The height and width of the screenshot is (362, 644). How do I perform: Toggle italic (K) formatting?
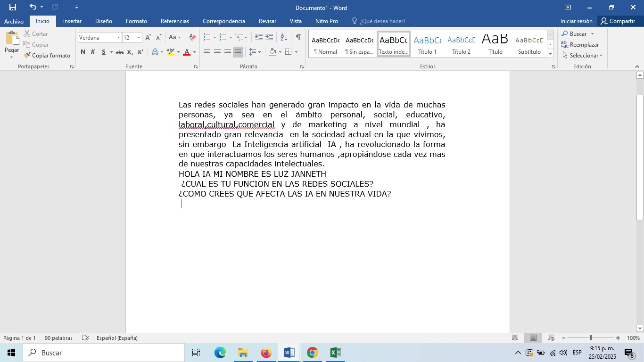(x=93, y=52)
